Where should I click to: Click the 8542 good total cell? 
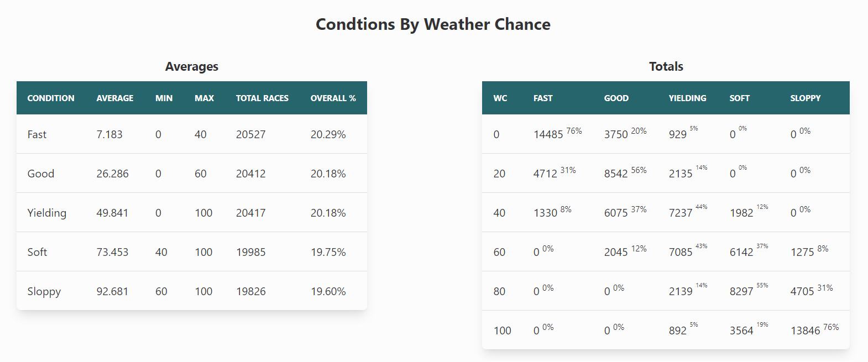point(616,174)
